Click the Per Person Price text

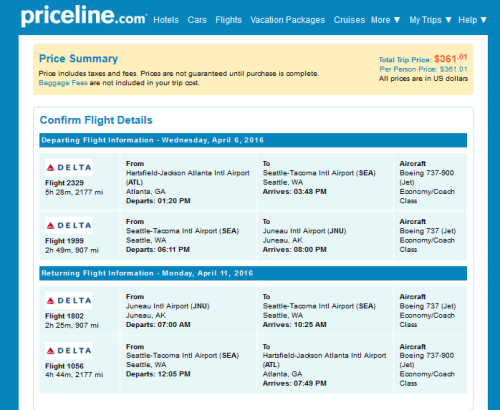tap(423, 69)
